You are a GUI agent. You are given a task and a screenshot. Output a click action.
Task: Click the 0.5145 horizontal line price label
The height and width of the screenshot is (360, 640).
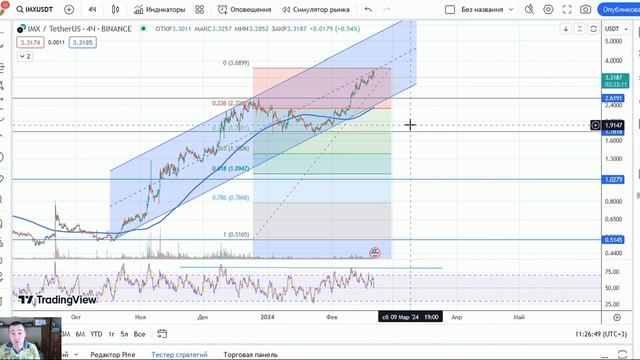[x=613, y=240]
